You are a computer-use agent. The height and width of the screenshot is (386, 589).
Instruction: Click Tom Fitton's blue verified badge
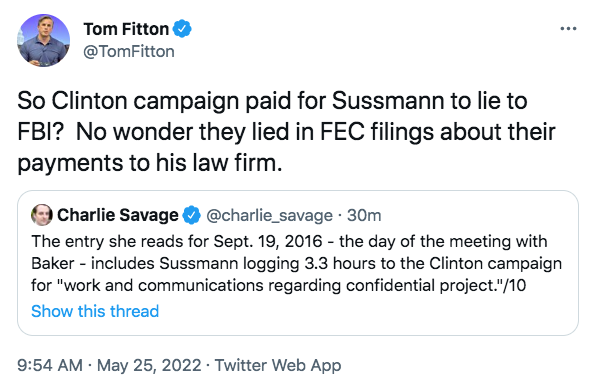[182, 29]
